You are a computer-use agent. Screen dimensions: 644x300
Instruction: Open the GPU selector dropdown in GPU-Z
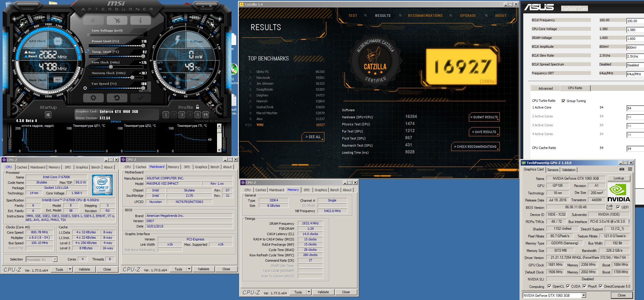584,295
